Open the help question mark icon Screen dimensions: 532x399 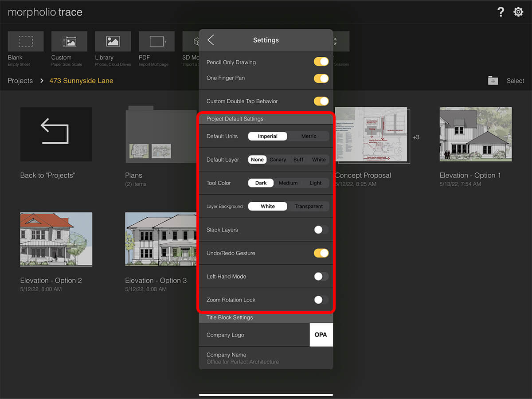click(501, 12)
